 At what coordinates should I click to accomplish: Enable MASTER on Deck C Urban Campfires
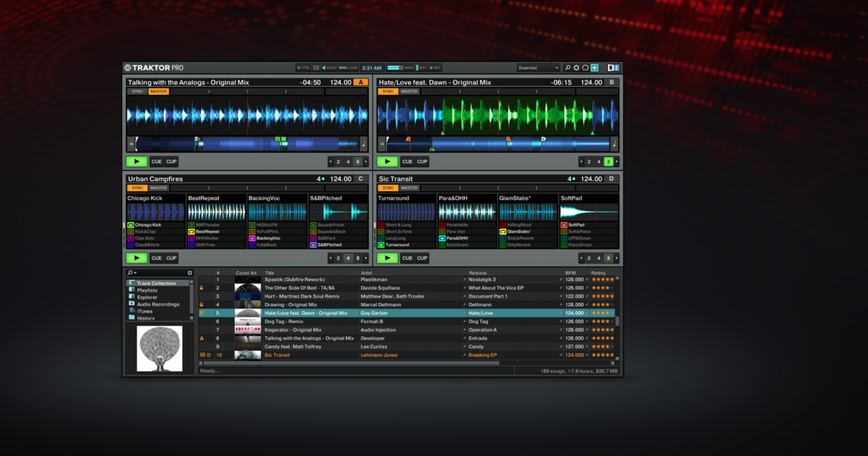coord(158,188)
